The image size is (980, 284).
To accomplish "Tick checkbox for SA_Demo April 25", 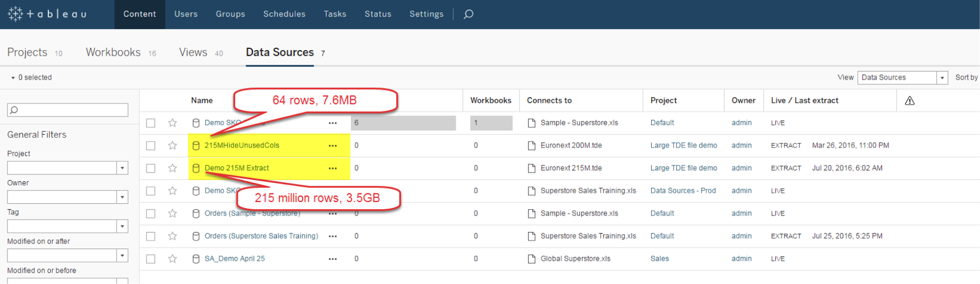I will [151, 259].
